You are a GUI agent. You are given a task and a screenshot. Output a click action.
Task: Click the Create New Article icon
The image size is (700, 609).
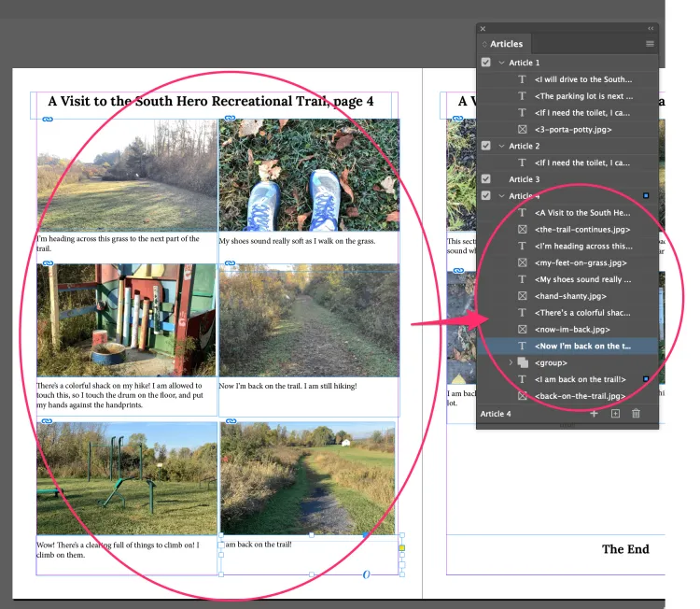615,413
